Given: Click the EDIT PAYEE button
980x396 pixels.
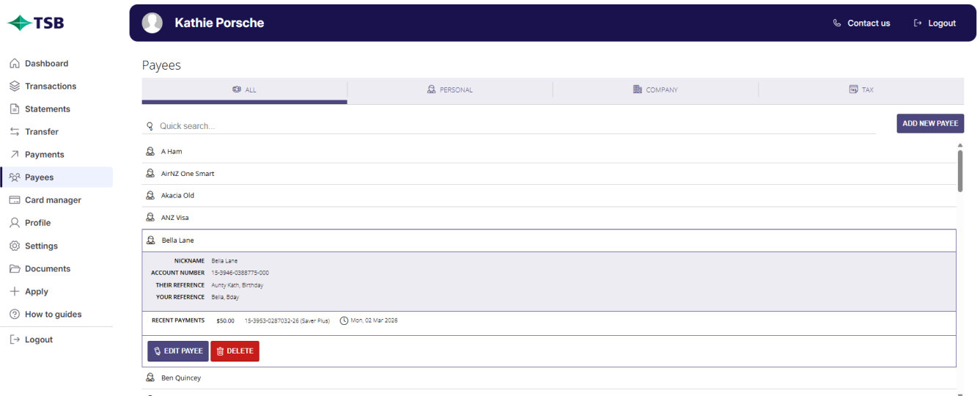Looking at the screenshot, I should coord(178,351).
